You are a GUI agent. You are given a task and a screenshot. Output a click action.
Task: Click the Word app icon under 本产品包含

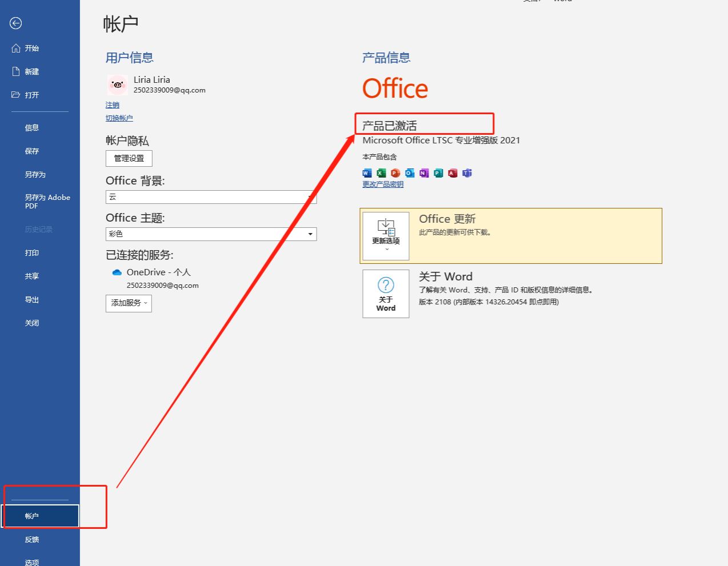pyautogui.click(x=367, y=173)
